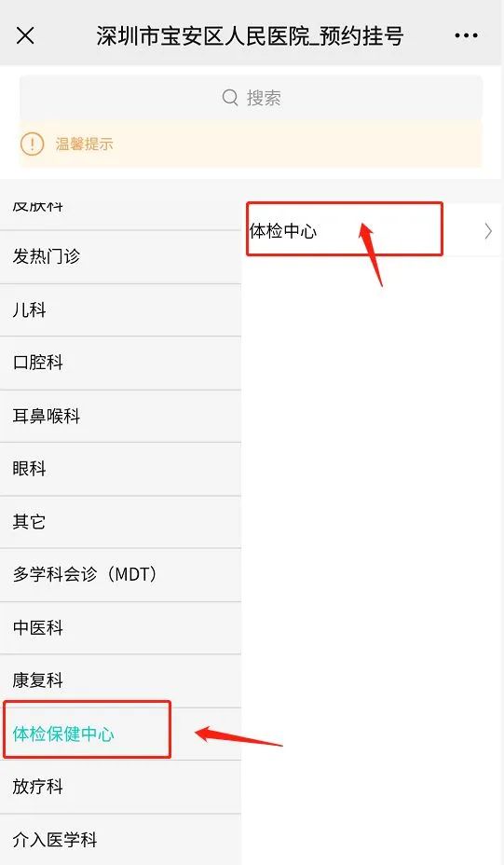Screen dimensions: 504x865
Task: Choose 眼科 in the department list
Action: click(120, 468)
